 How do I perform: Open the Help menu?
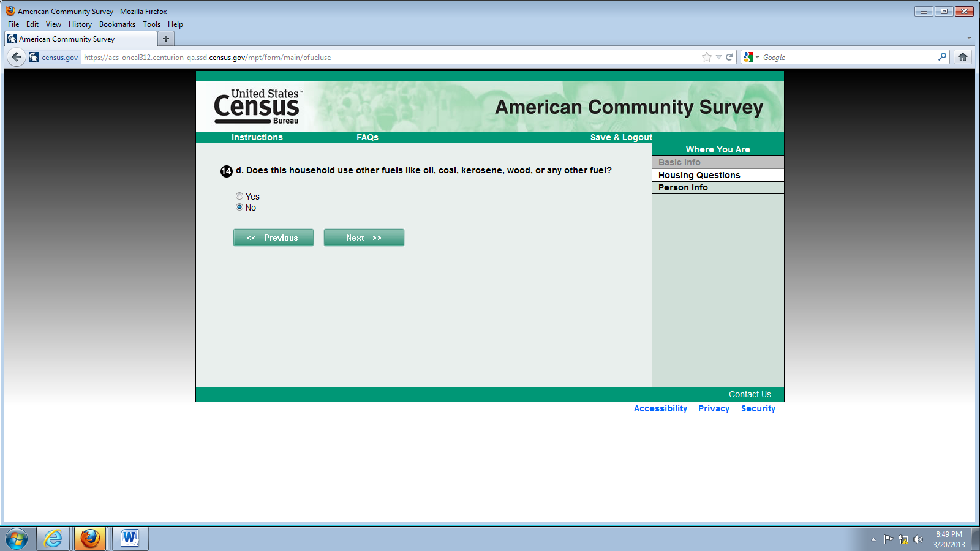(175, 24)
